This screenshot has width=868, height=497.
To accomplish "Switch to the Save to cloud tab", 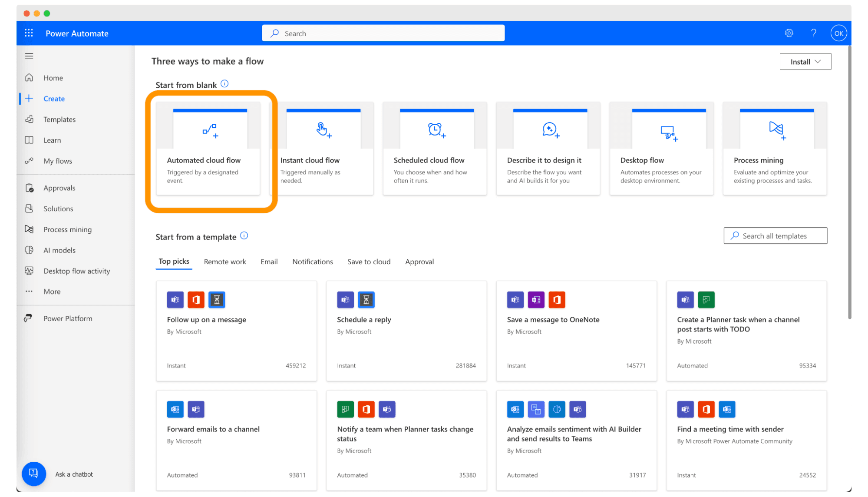I will click(x=369, y=262).
